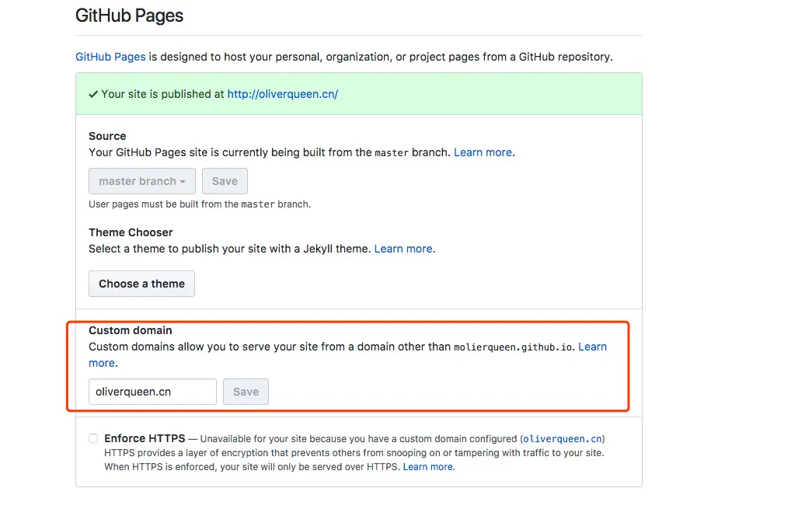This screenshot has width=812, height=509.
Task: Tick the checkbox beside Enforce HTTPS
Action: pyautogui.click(x=93, y=438)
